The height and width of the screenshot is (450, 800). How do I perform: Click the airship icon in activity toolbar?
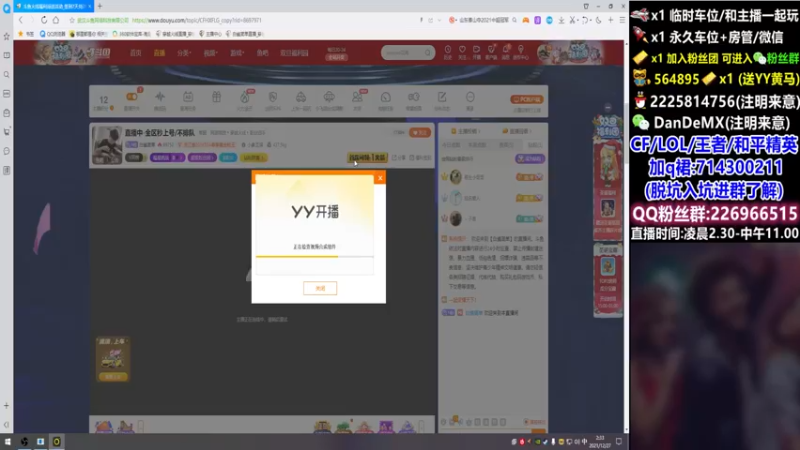pyautogui.click(x=329, y=99)
